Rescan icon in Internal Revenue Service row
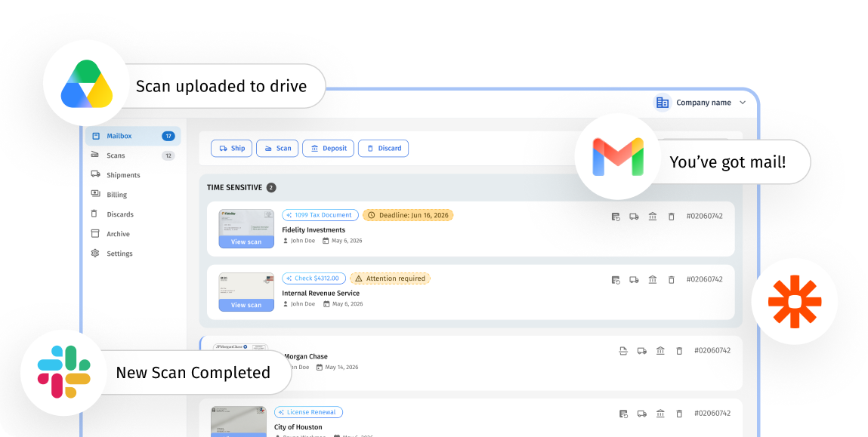The height and width of the screenshot is (437, 868). coord(616,280)
